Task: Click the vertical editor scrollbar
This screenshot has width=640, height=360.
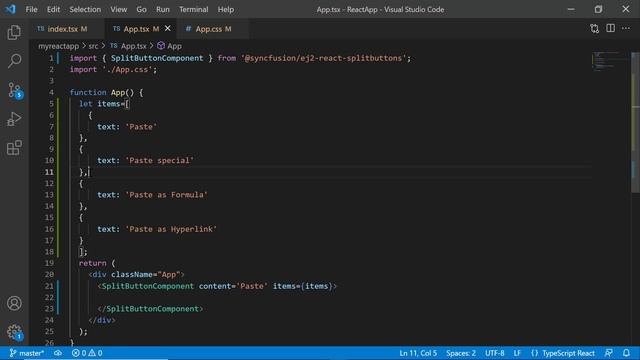Action: pos(635,122)
